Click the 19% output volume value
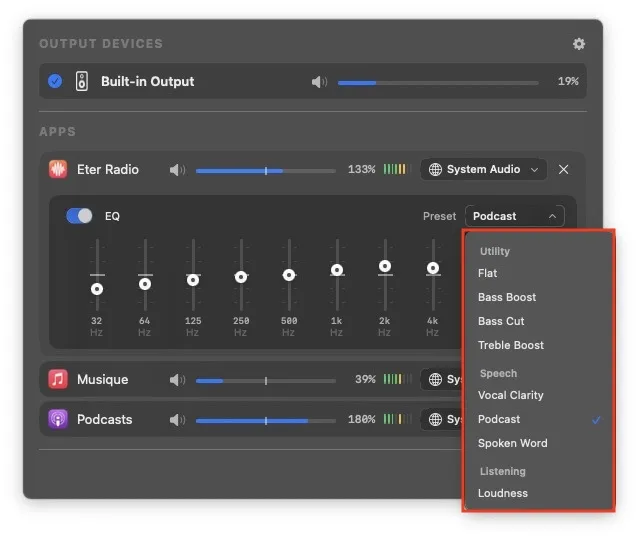638x538 pixels. click(568, 81)
